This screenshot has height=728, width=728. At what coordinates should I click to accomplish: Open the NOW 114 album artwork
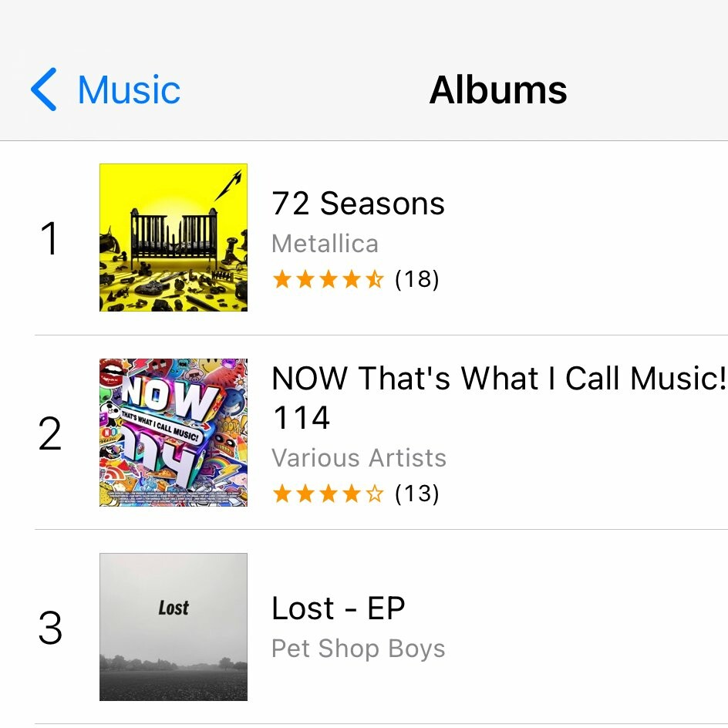click(x=174, y=432)
